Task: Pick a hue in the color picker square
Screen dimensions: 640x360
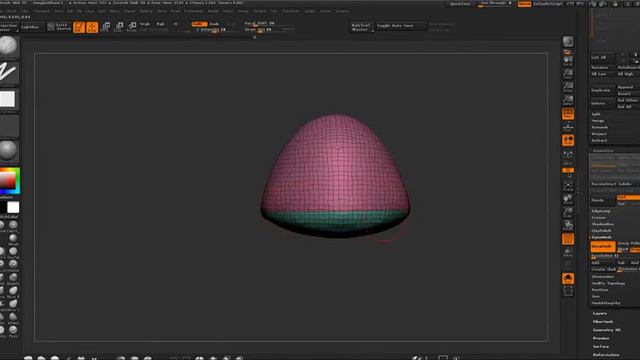Action: [10, 180]
